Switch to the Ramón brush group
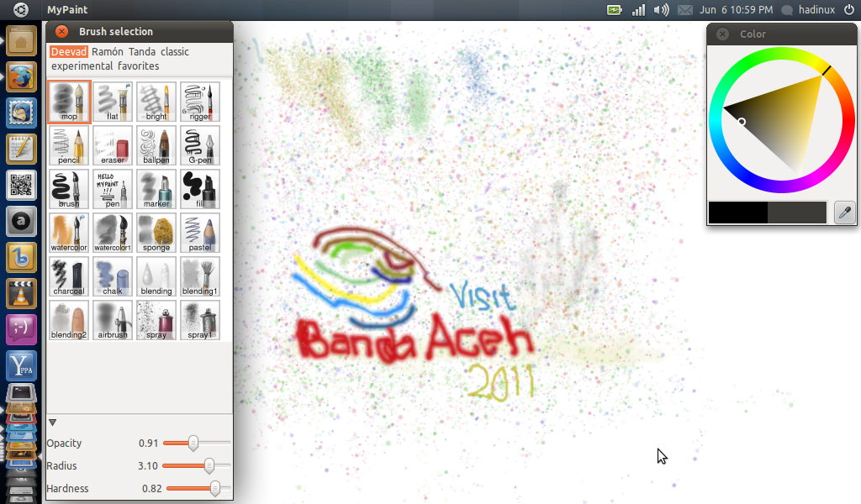The height and width of the screenshot is (504, 861). (x=107, y=51)
